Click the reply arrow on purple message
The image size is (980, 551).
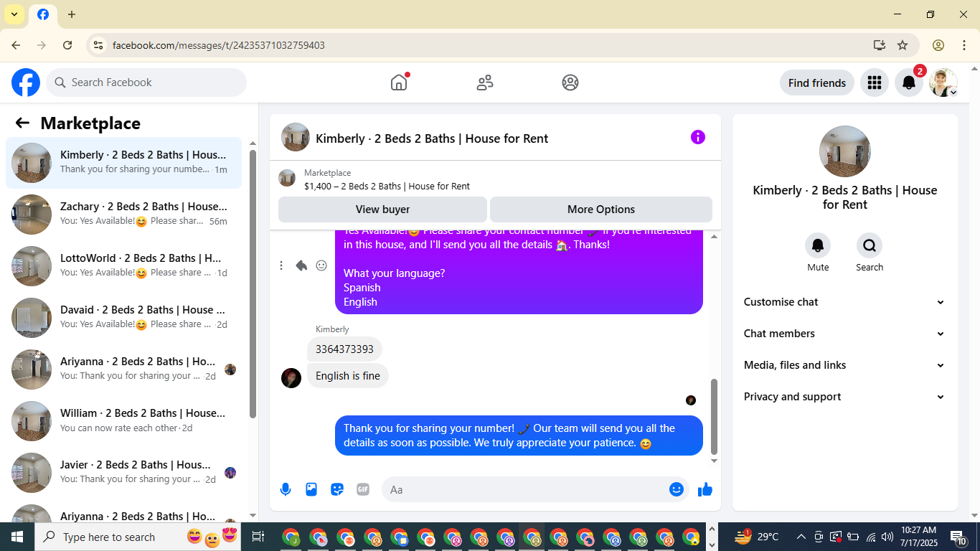pos(301,265)
